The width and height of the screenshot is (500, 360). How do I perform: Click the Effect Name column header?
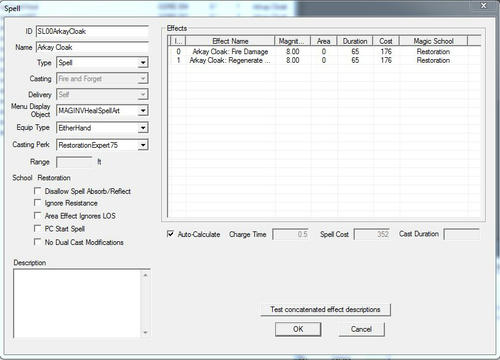230,41
